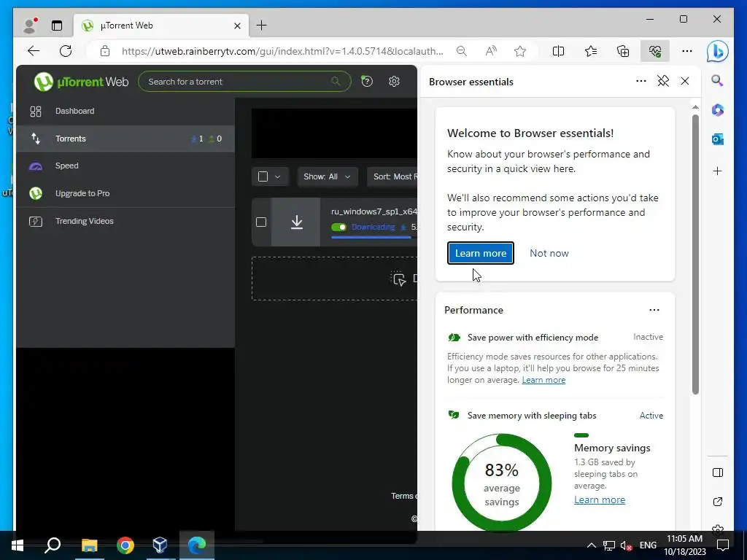
Task: Open Microsoft 365 sidebar icon
Action: pos(718,110)
